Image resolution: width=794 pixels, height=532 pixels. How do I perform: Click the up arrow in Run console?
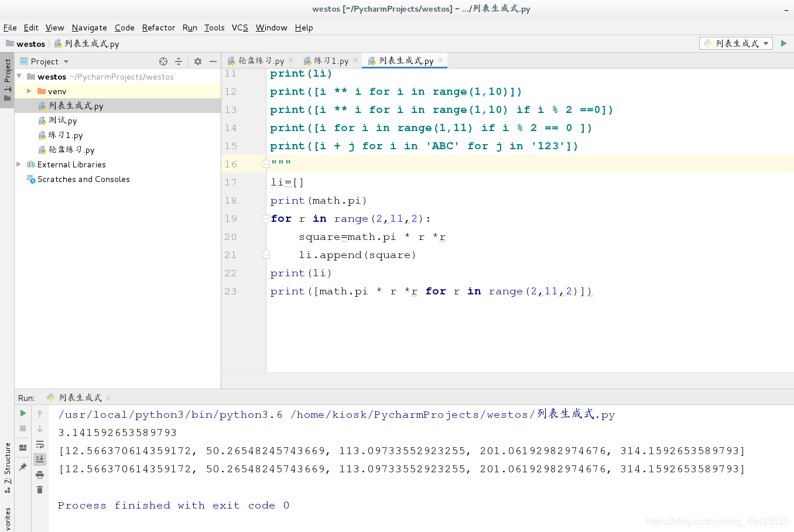click(40, 414)
